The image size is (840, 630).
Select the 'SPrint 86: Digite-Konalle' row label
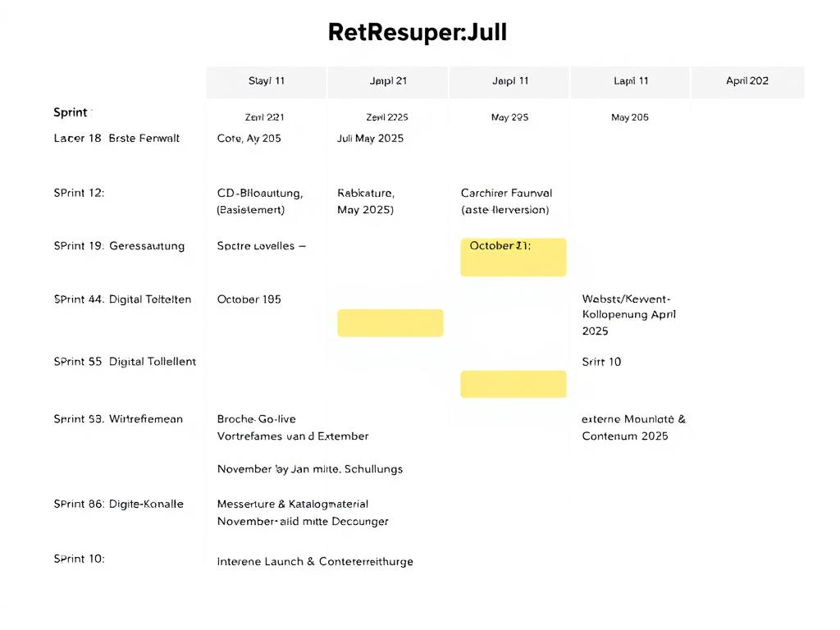(x=118, y=504)
